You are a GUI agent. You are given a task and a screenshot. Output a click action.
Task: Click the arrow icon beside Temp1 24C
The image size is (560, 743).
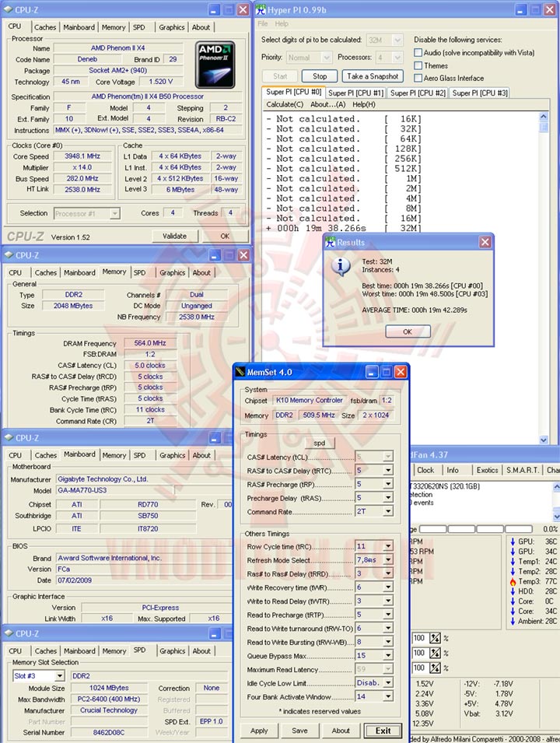(x=513, y=561)
